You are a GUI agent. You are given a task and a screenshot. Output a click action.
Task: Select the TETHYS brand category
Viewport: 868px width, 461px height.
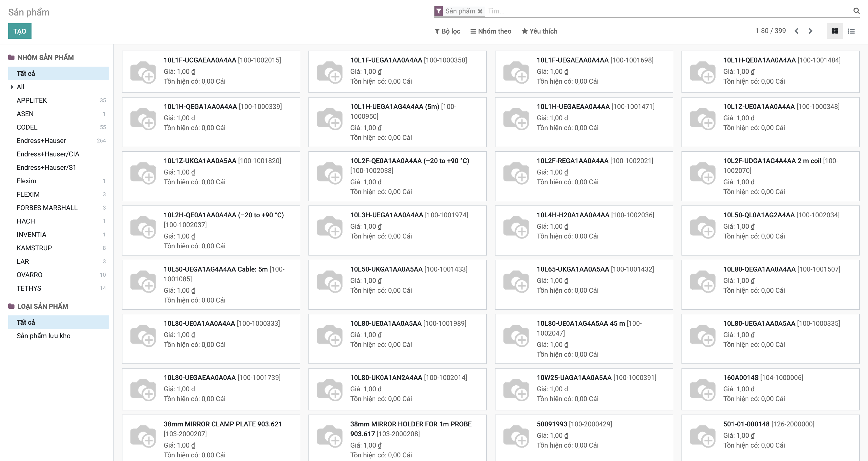point(29,288)
